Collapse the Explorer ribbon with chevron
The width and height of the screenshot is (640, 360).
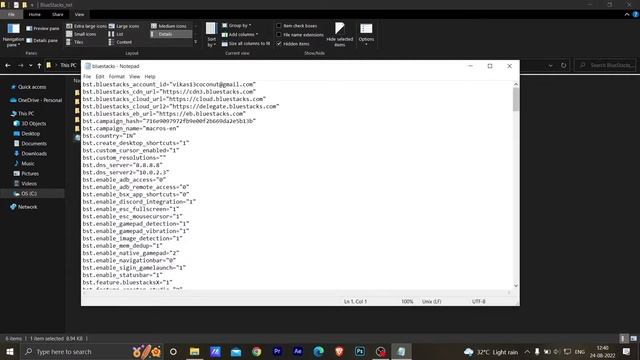[x=627, y=14]
